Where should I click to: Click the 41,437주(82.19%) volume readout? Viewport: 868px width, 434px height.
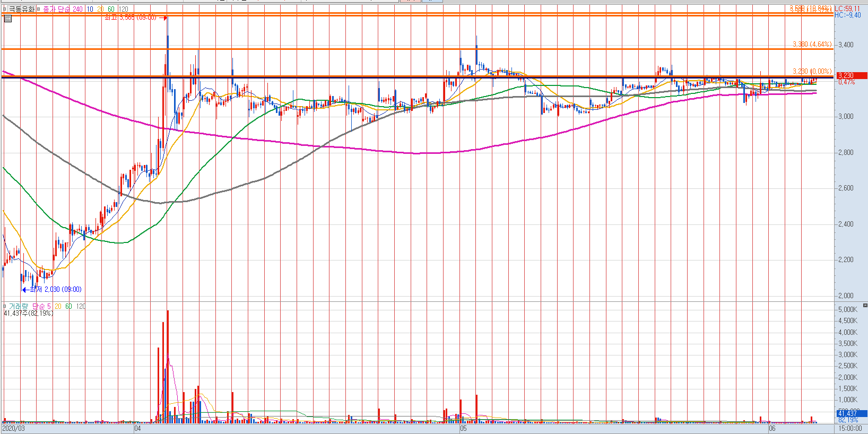tap(29, 314)
